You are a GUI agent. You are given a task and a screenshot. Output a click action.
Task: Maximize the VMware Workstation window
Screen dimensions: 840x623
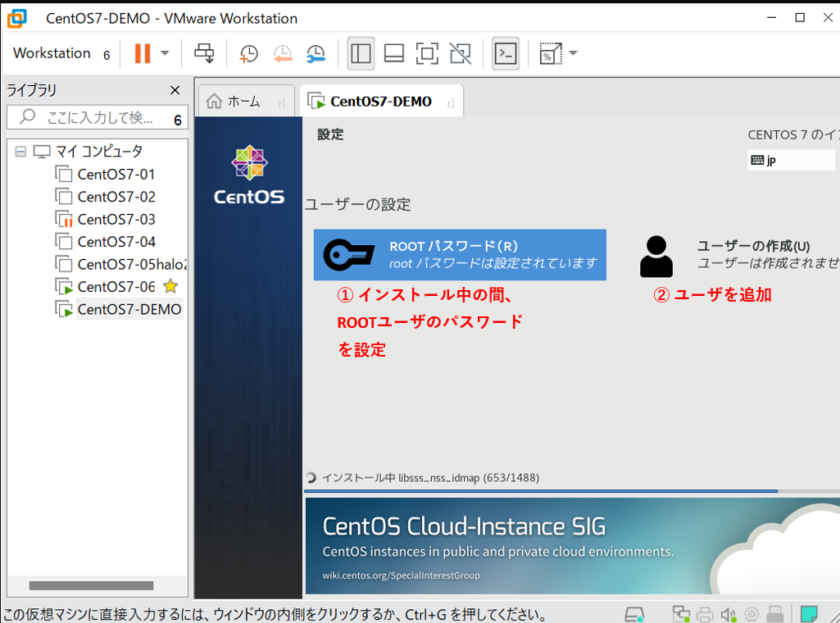[800, 18]
